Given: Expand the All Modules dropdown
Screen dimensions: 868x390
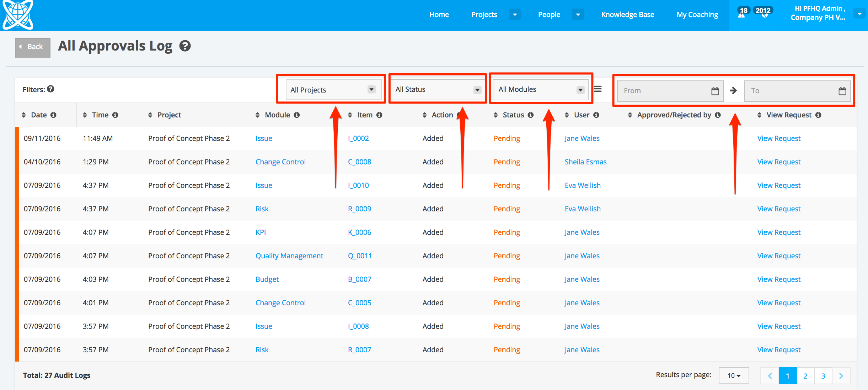Looking at the screenshot, I should (x=540, y=89).
